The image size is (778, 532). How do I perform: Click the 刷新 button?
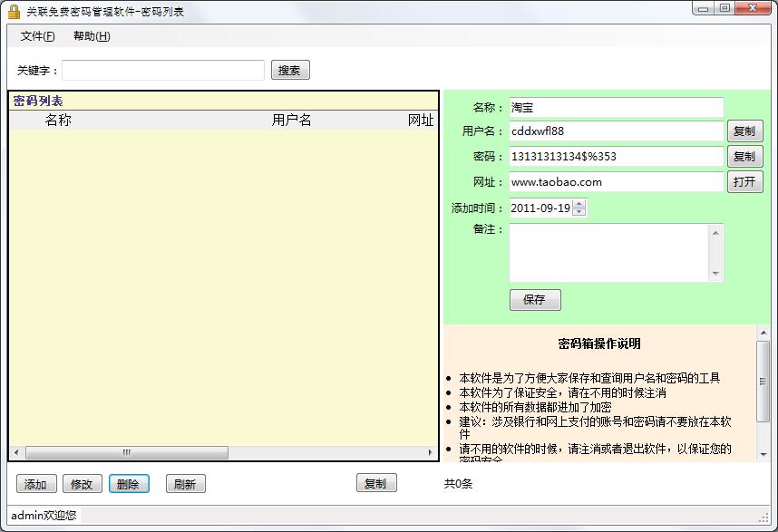click(x=185, y=484)
